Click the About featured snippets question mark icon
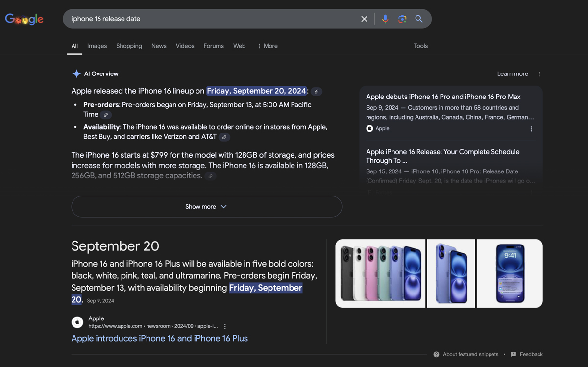This screenshot has height=367, width=588. pyautogui.click(x=436, y=354)
